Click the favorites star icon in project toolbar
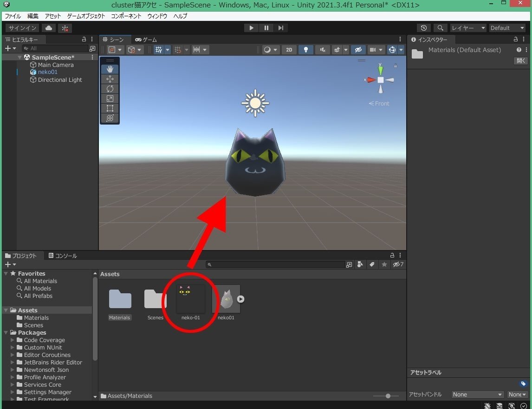 pyautogui.click(x=384, y=264)
